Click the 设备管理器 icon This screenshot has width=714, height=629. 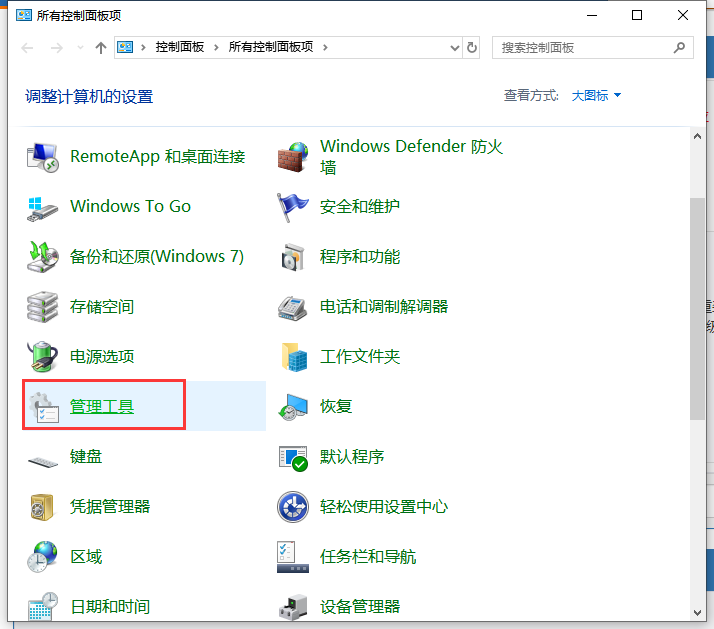(x=293, y=606)
